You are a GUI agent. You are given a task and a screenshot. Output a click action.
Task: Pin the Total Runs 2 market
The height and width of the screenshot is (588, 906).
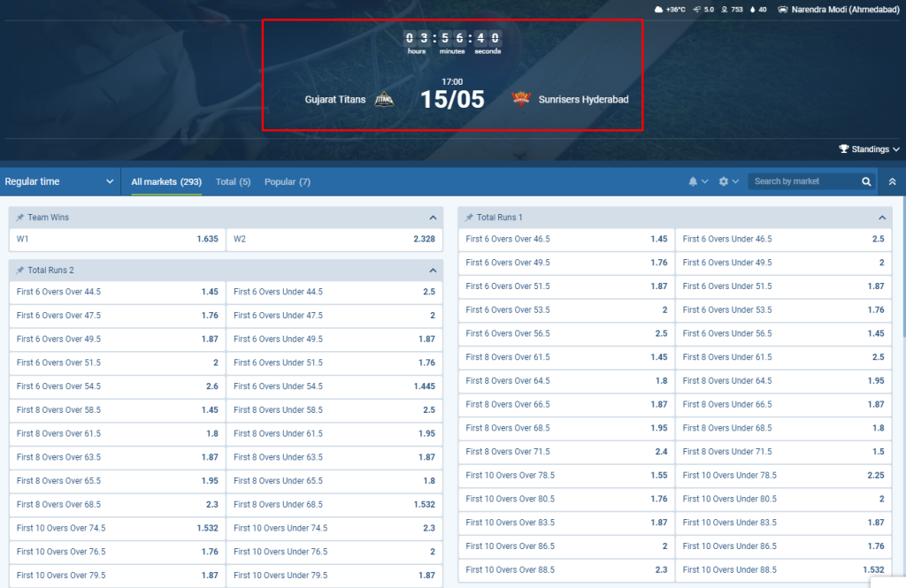point(19,271)
